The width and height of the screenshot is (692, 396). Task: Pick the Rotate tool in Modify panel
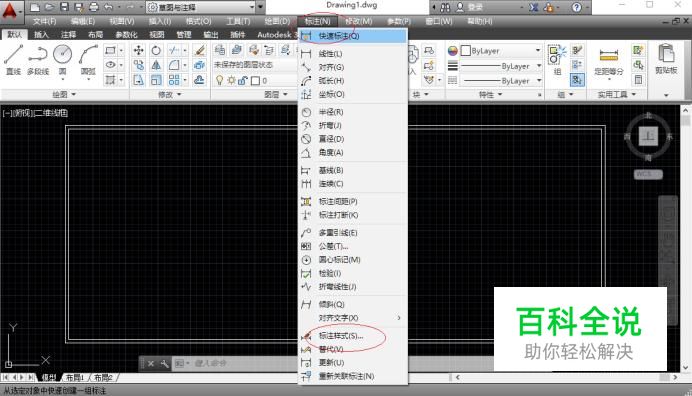[x=156, y=50]
